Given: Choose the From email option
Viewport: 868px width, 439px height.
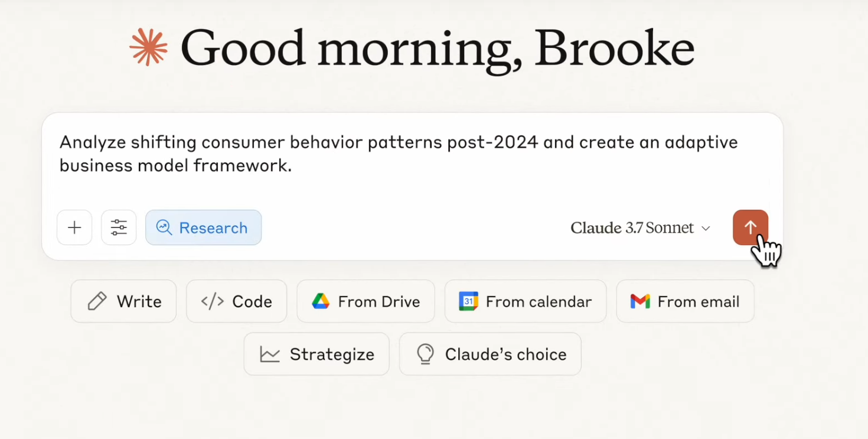Looking at the screenshot, I should [x=685, y=301].
